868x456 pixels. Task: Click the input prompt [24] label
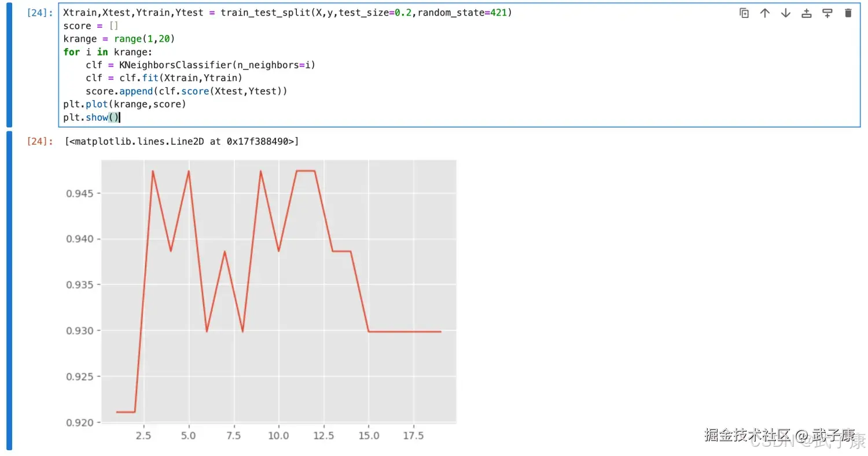coord(40,13)
